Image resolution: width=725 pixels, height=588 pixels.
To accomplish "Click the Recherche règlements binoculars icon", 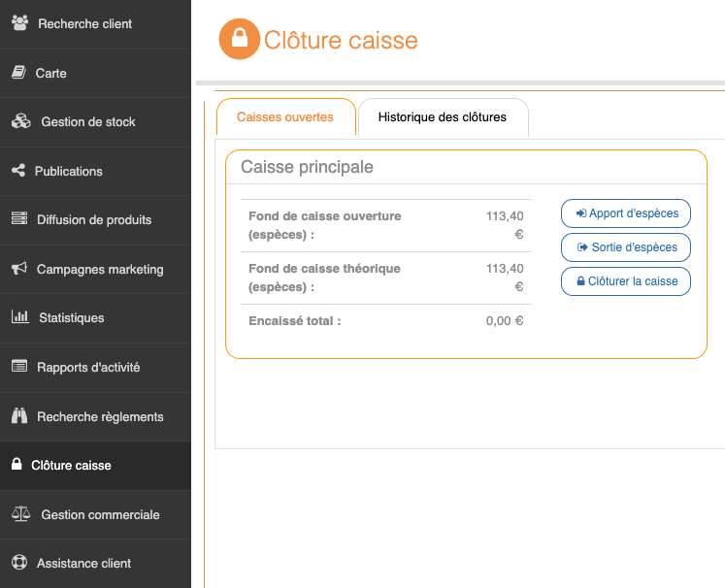I will pyautogui.click(x=19, y=416).
